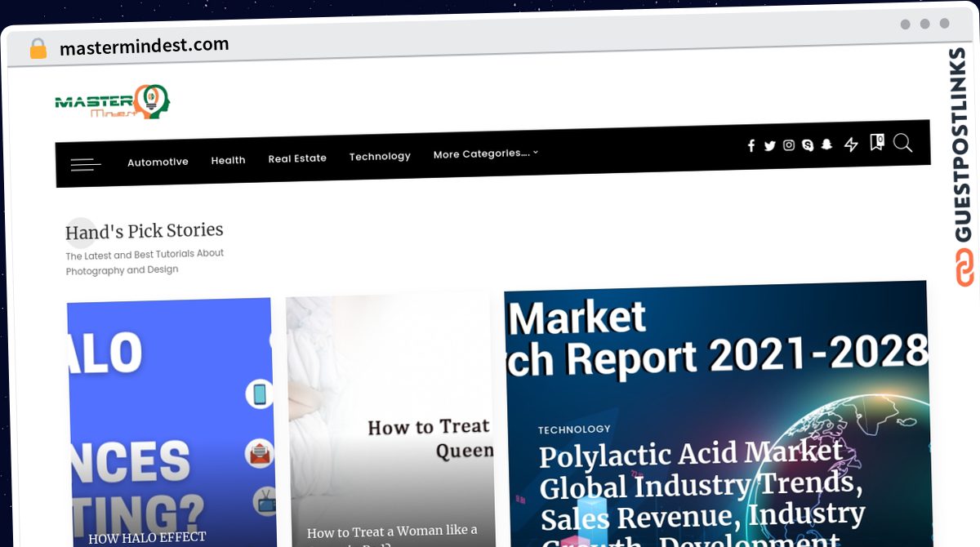Viewport: 980px width, 547px height.
Task: Open the Instagram icon link
Action: [x=789, y=145]
